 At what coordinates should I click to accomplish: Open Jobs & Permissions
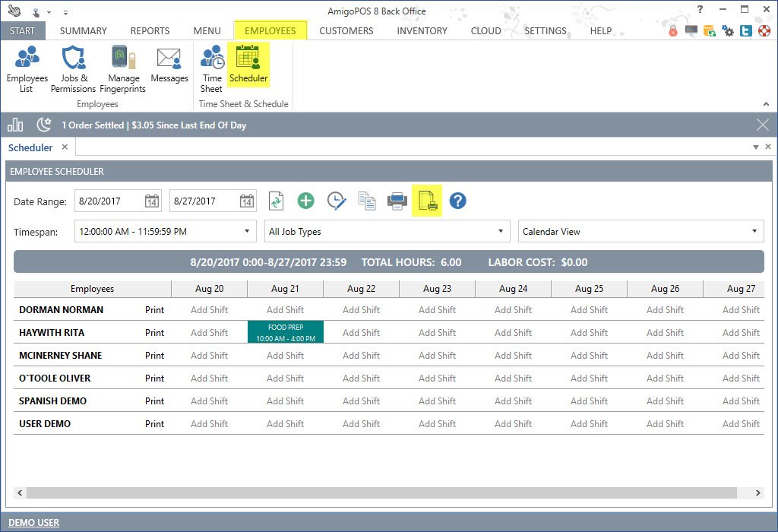point(74,68)
